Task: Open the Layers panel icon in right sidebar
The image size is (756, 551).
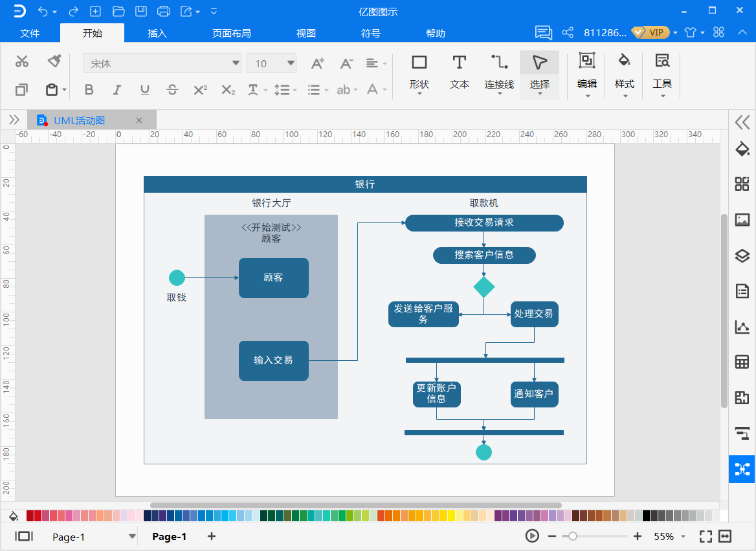Action: [742, 255]
